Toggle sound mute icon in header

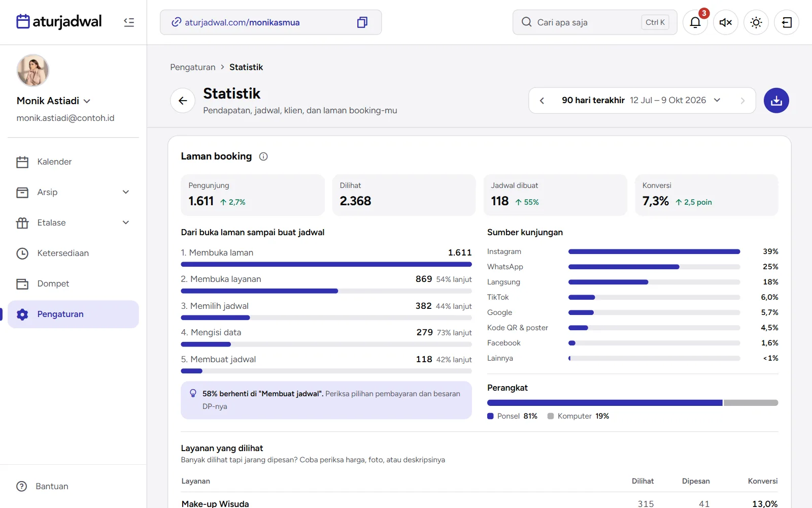coord(726,22)
